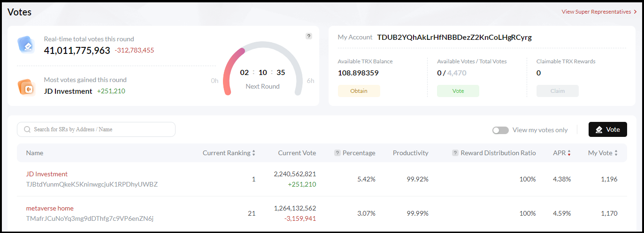Click Available Votes / Total Votes 0 / 4,470
This screenshot has height=233, width=644.
click(452, 73)
